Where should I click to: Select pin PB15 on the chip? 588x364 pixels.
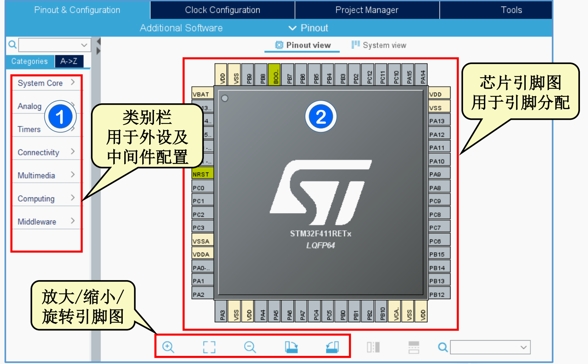tap(439, 254)
